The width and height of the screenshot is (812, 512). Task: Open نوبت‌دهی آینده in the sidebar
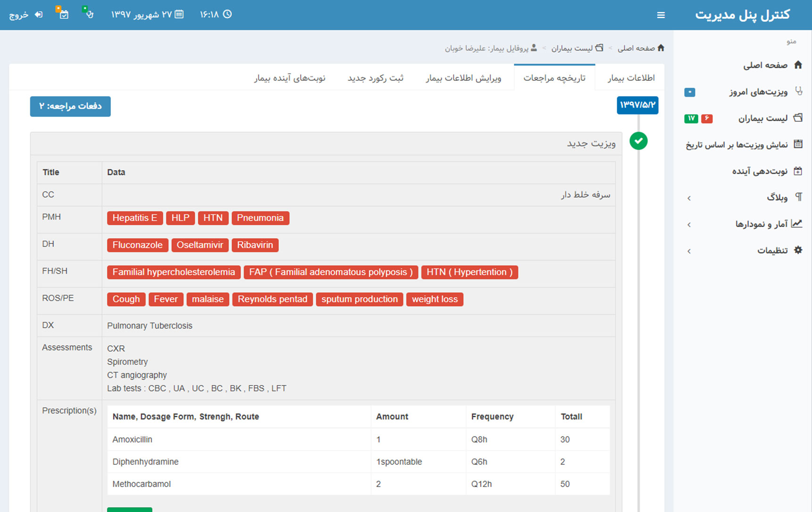coord(759,171)
